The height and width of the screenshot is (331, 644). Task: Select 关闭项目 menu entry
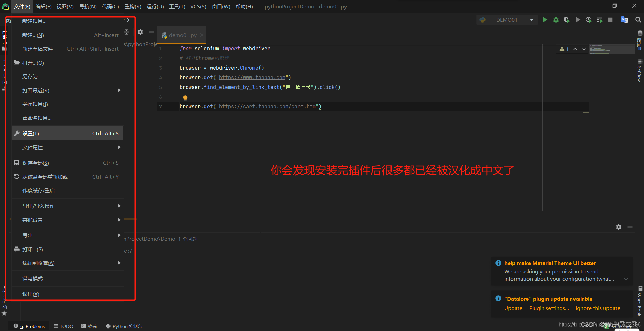(68, 104)
